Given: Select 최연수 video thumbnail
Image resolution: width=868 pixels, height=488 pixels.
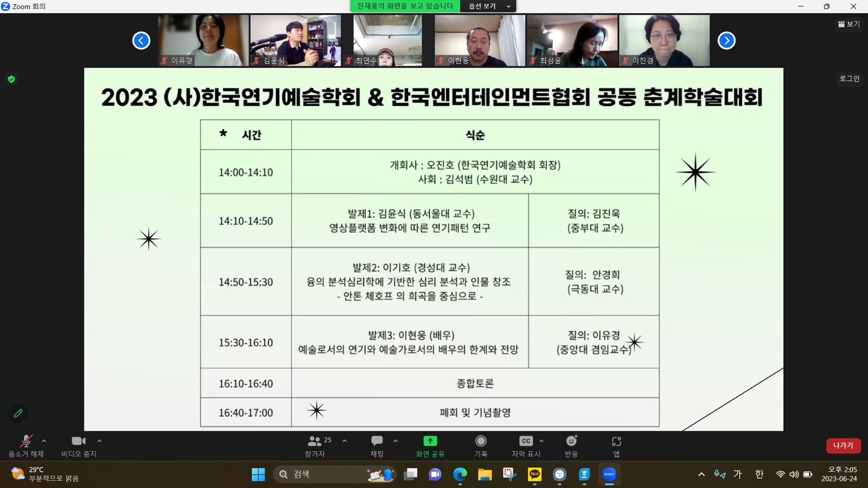Looking at the screenshot, I should tap(388, 40).
